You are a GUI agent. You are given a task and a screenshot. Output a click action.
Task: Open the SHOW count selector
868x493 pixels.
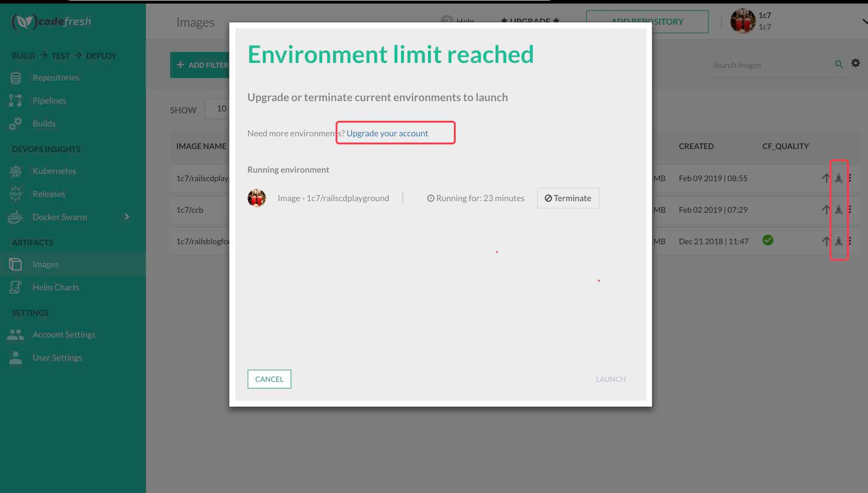tap(222, 109)
